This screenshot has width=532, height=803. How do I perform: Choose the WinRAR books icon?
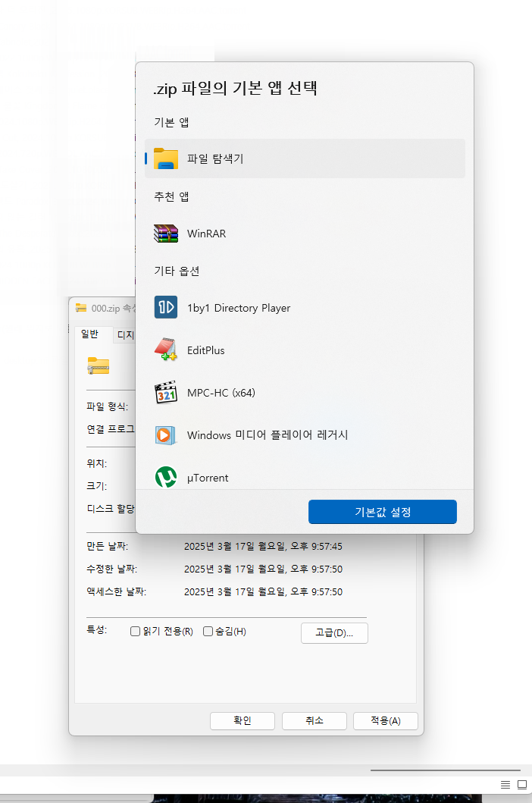[166, 234]
